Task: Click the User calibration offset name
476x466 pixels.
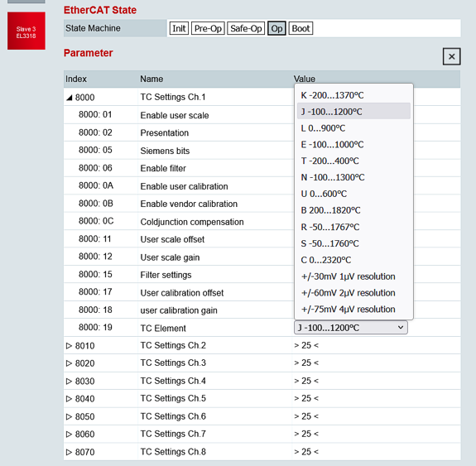Action: coord(182,293)
